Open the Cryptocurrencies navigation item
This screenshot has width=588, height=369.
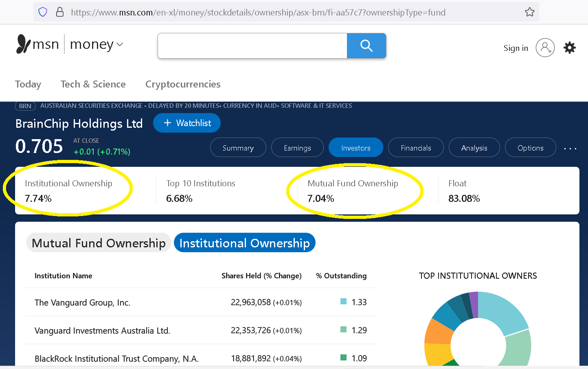point(183,84)
